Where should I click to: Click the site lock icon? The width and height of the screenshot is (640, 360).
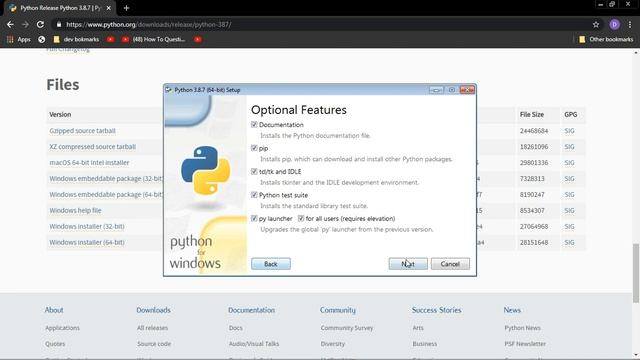(x=59, y=24)
